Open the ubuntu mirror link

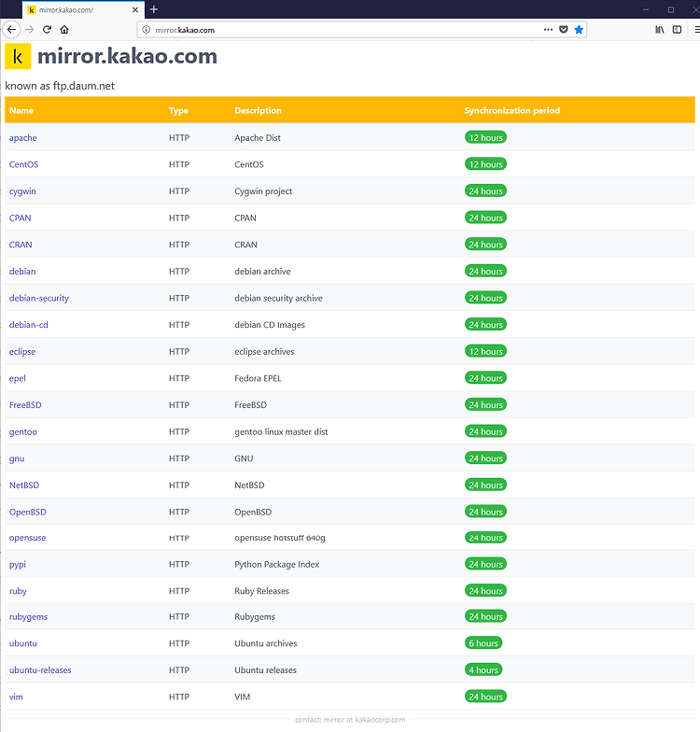click(22, 643)
